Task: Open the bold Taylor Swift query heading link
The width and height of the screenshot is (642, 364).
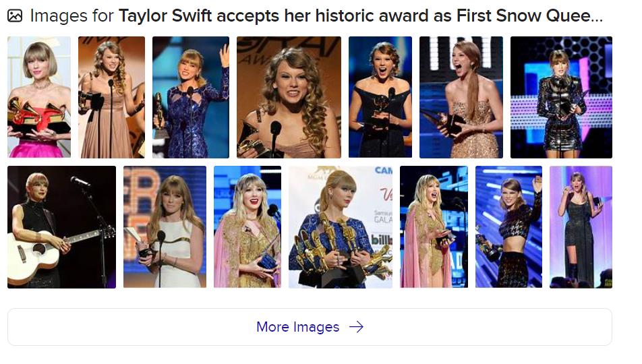Action: (x=360, y=16)
